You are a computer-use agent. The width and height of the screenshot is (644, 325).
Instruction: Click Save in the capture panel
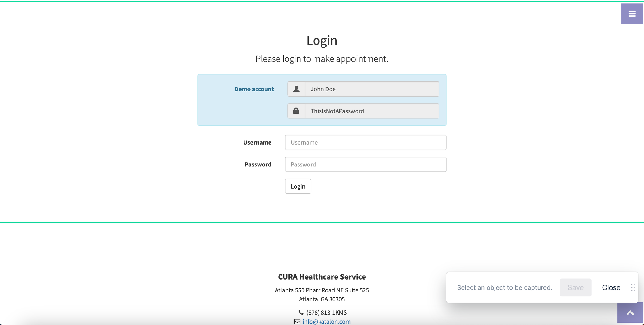coord(576,287)
